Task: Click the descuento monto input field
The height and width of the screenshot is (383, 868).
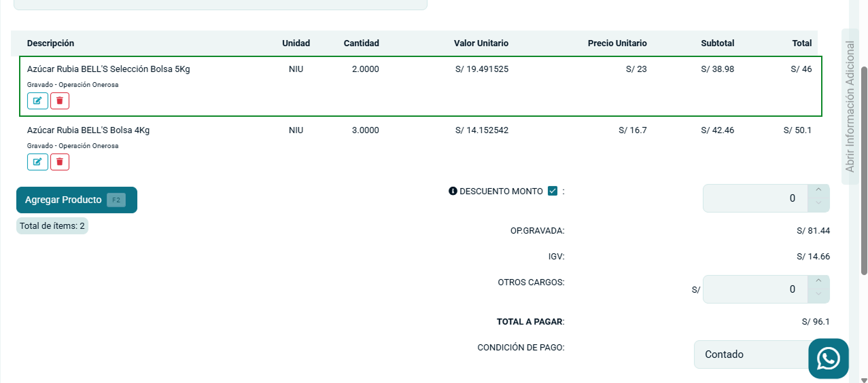Action: click(x=754, y=198)
